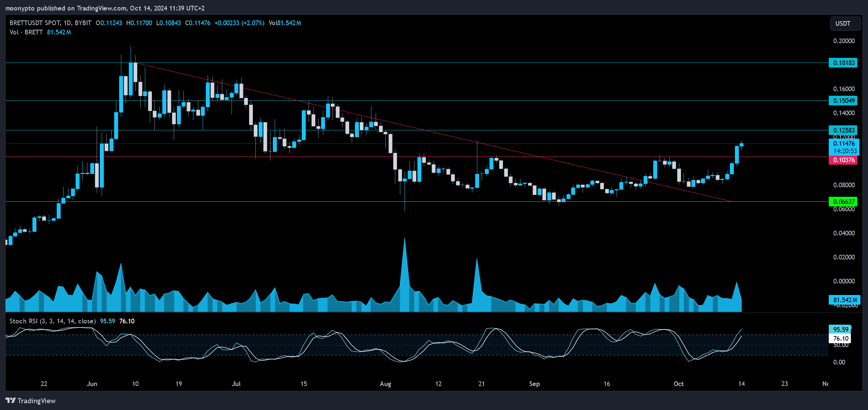The image size is (868, 410).
Task: Click the 76.10 Stoch RSI axis label
Action: click(841, 338)
